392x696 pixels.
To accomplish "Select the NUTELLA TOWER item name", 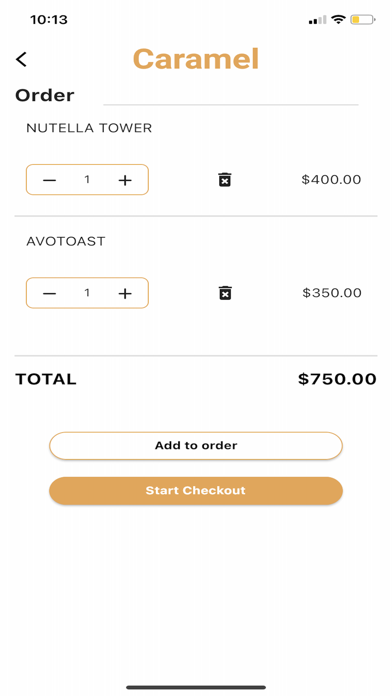I will click(x=89, y=128).
